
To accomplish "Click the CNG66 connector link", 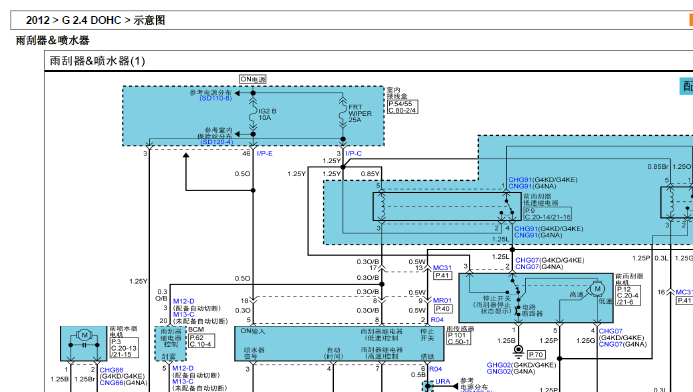I will pos(111,383).
